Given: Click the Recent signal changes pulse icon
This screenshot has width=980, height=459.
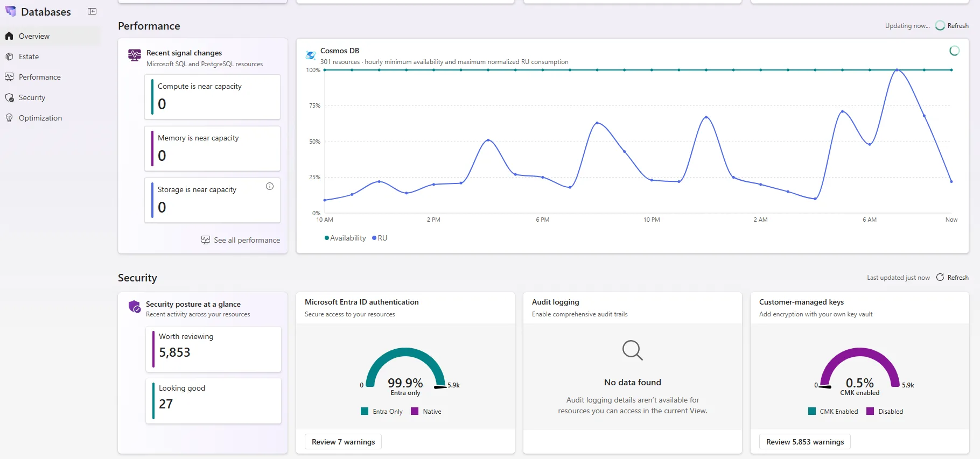Looking at the screenshot, I should pos(135,55).
